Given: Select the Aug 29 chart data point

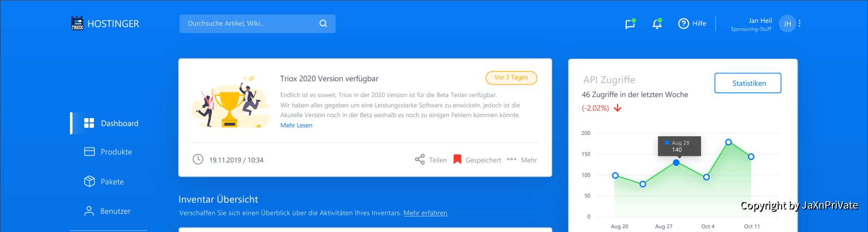Looking at the screenshot, I should click(676, 162).
